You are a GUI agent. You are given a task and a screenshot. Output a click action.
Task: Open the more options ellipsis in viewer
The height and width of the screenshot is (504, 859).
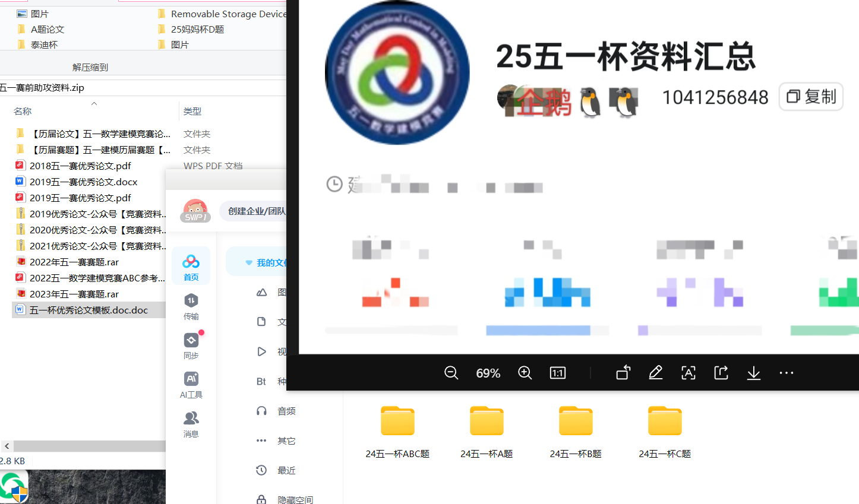tap(787, 373)
